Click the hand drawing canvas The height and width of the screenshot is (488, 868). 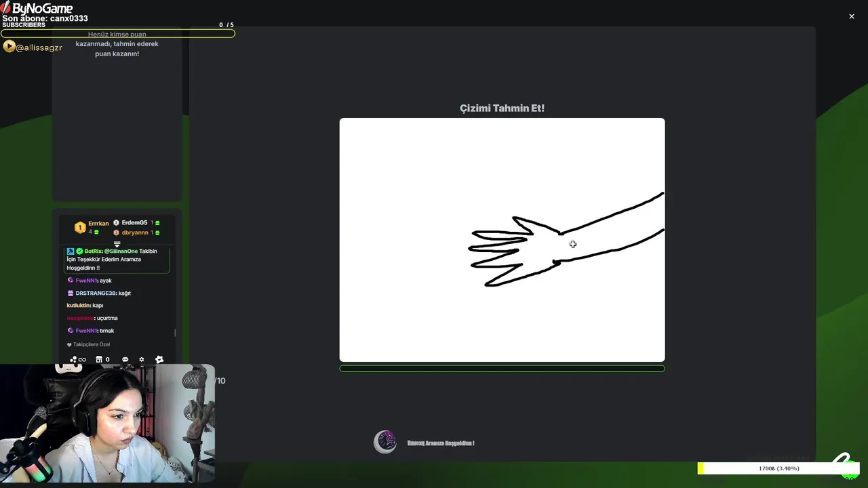point(502,240)
